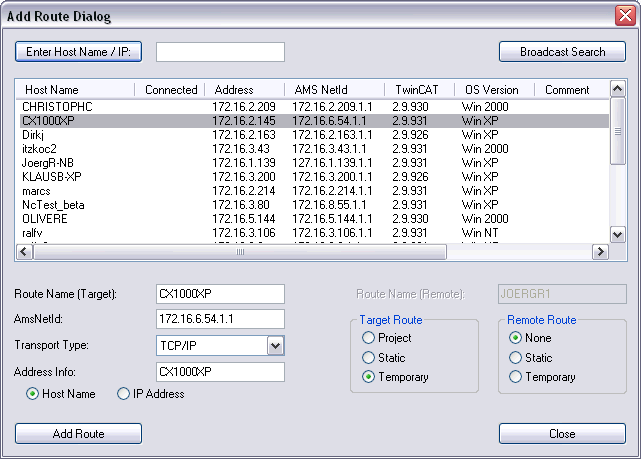Close the dialog with the Close button
This screenshot has height=459, width=641.
coord(562,434)
